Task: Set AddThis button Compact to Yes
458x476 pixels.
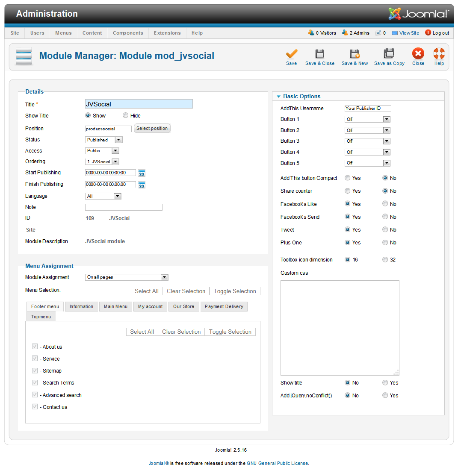Action: 347,178
